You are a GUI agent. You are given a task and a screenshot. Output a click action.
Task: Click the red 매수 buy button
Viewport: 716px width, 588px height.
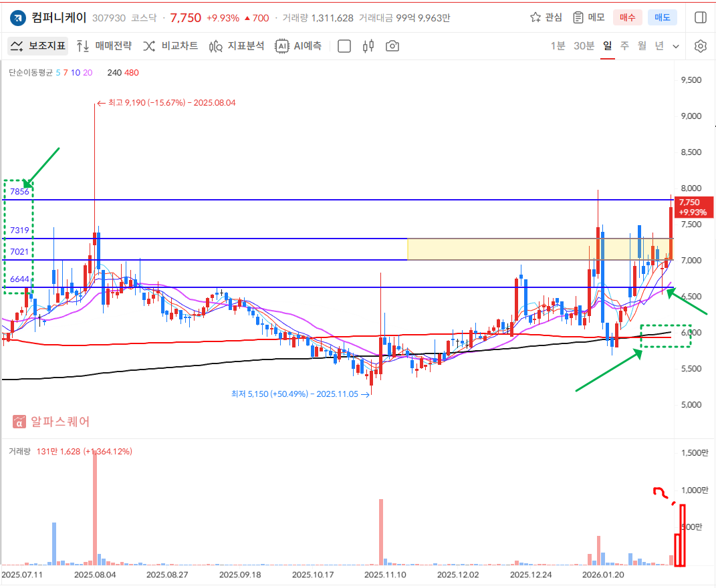pos(628,17)
